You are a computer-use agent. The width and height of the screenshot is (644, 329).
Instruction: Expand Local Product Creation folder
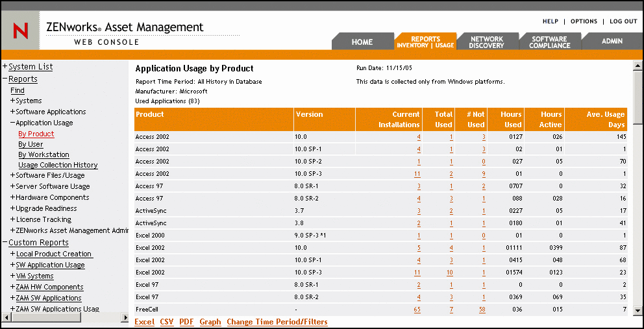13,254
